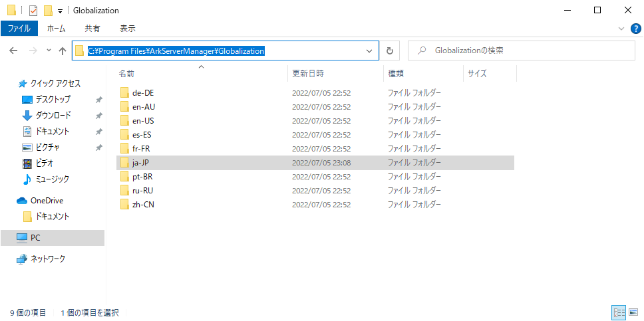This screenshot has height=321, width=644.
Task: Open the Help question mark icon
Action: pos(635,29)
